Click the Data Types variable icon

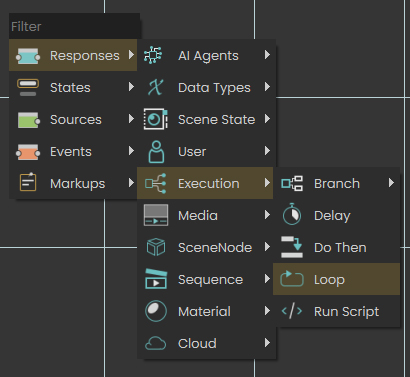tap(155, 87)
